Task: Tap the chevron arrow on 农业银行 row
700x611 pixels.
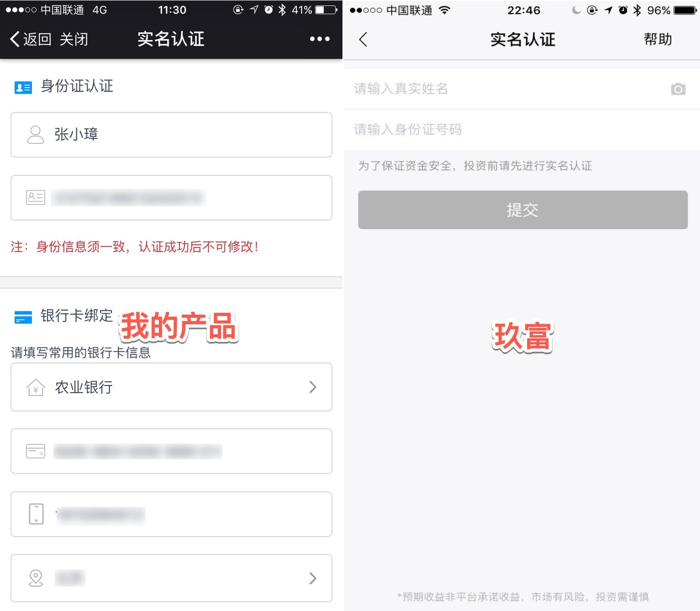Action: pyautogui.click(x=313, y=387)
